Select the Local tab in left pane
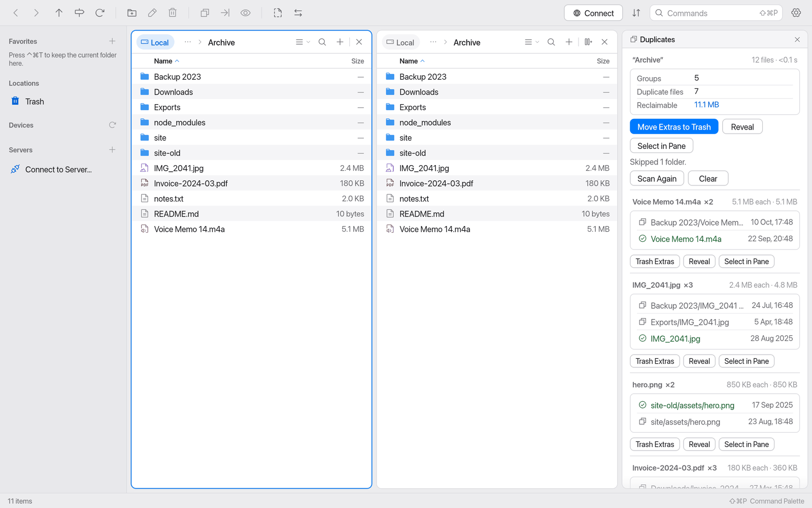Image resolution: width=812 pixels, height=508 pixels. click(155, 42)
